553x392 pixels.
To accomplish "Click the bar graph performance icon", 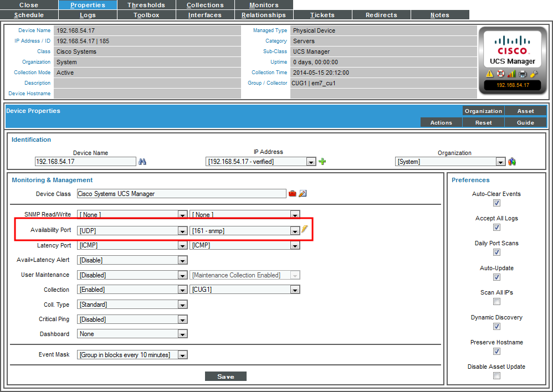I will pyautogui.click(x=511, y=74).
